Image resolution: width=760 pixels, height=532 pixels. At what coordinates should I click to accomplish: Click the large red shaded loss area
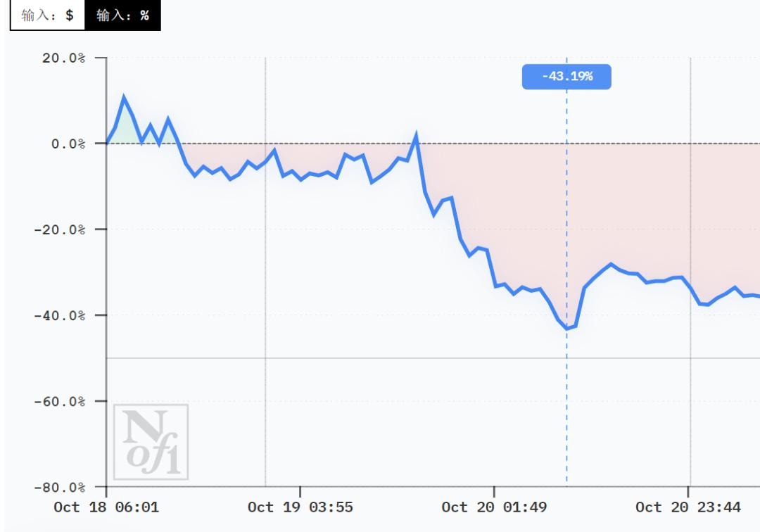(493, 211)
